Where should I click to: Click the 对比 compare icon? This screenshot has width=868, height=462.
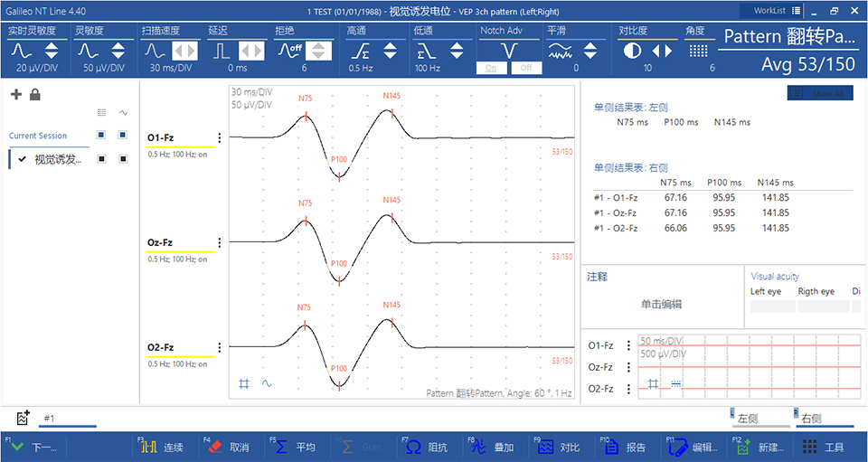(545, 447)
